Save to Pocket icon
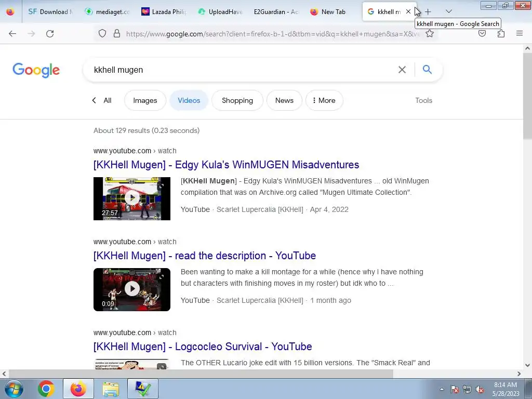 point(482,33)
